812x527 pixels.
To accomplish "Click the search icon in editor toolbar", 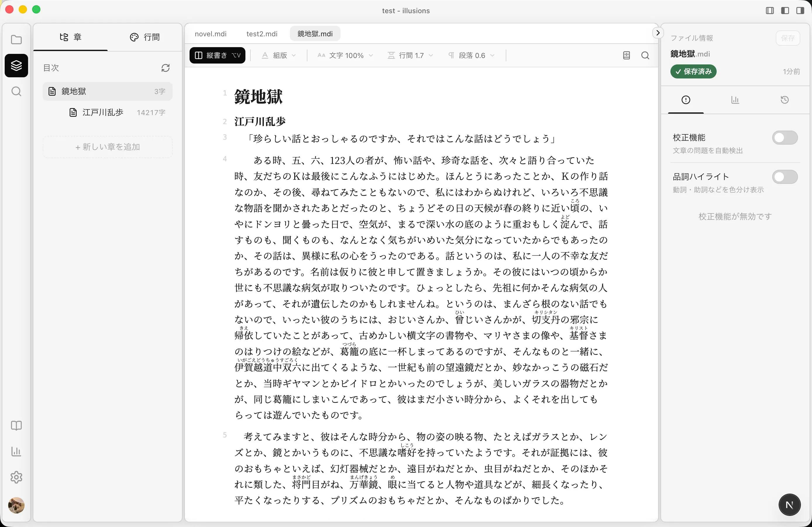I will click(645, 55).
